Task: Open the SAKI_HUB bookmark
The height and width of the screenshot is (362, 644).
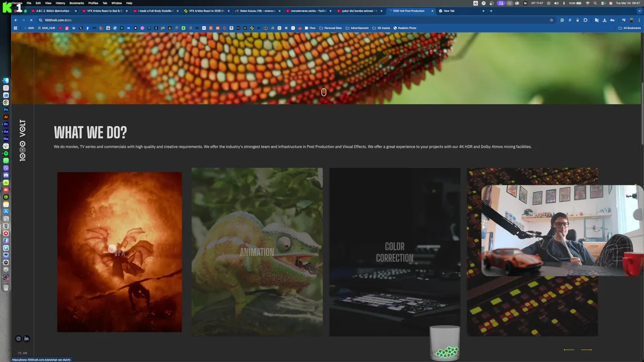Action: (x=46, y=28)
